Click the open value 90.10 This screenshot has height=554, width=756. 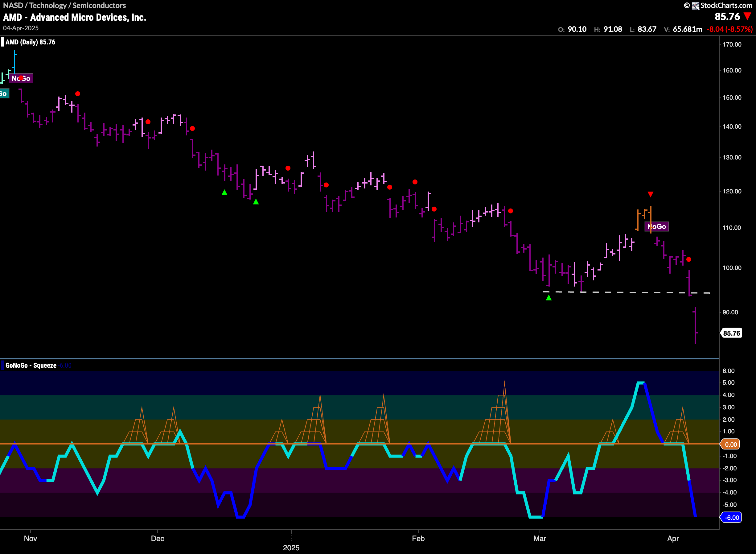point(577,29)
